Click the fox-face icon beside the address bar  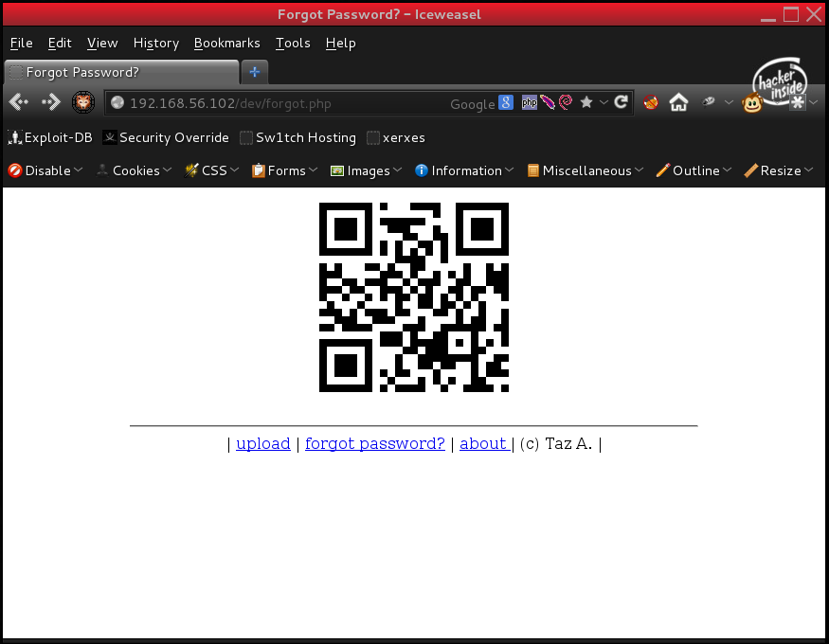click(x=83, y=102)
